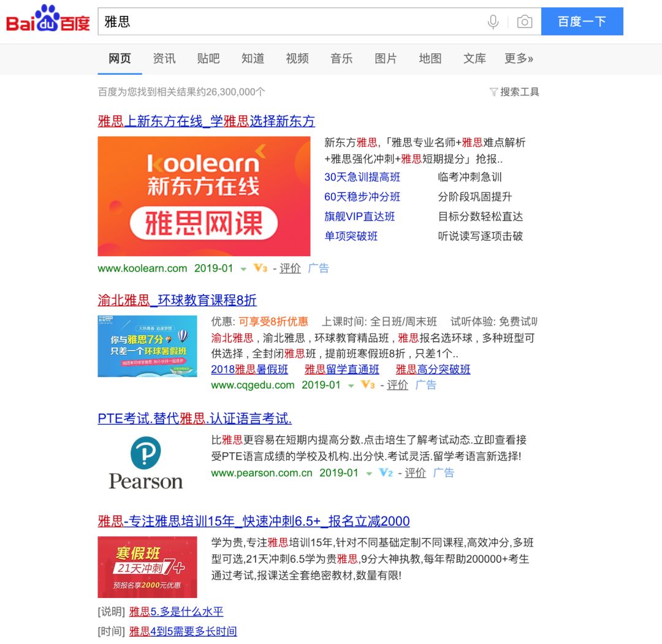
Task: Click the voice search microphone icon
Action: click(494, 21)
